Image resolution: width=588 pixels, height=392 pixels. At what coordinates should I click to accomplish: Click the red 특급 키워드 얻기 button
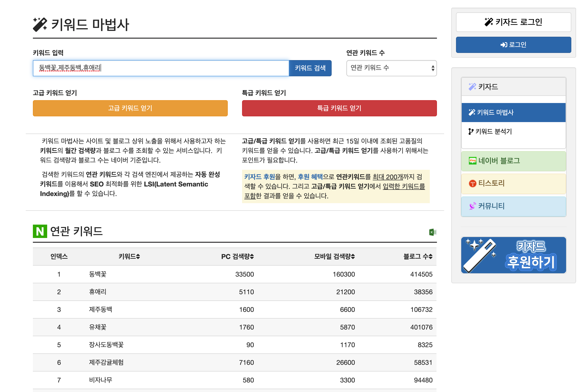[x=339, y=108]
